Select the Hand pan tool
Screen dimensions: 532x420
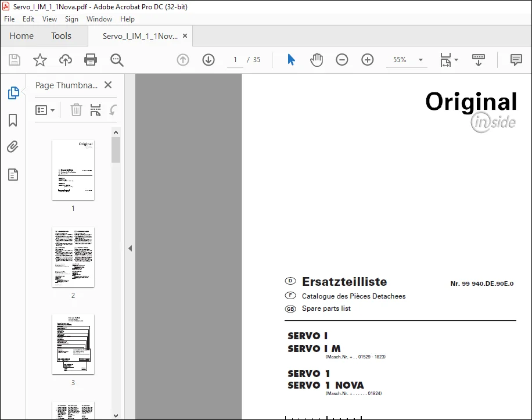[x=316, y=60]
